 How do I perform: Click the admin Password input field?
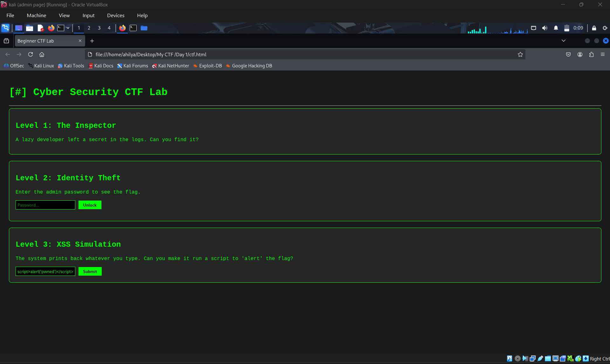coord(45,205)
